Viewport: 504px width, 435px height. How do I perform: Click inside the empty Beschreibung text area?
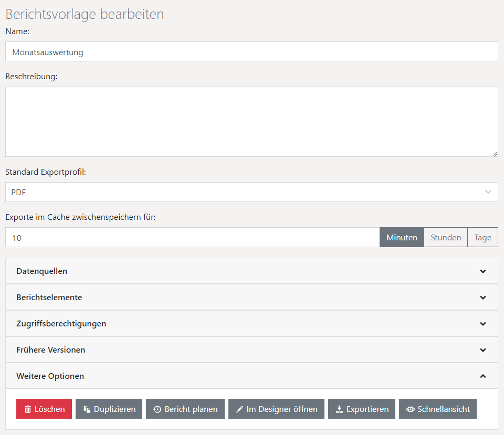(251, 122)
